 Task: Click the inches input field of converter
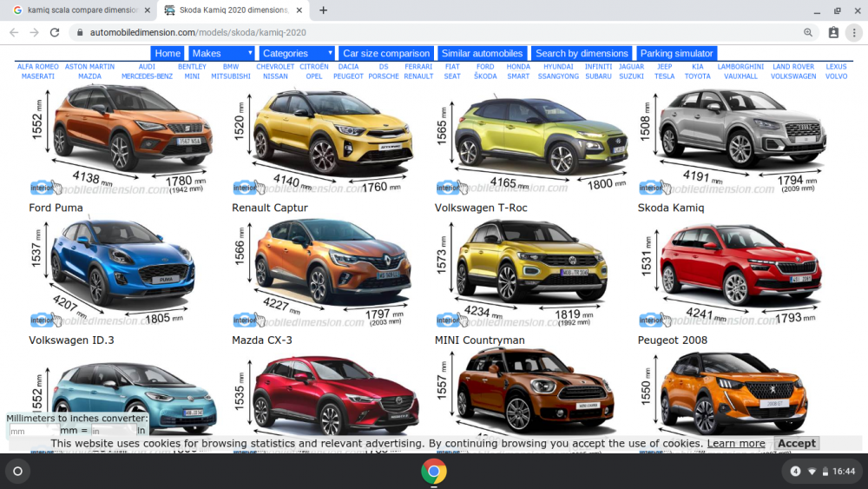click(113, 431)
